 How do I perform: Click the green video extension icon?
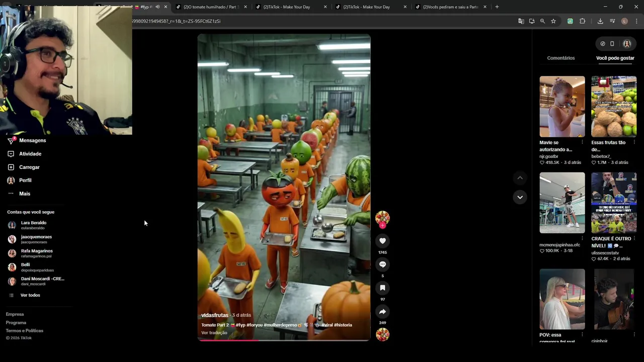(x=570, y=21)
